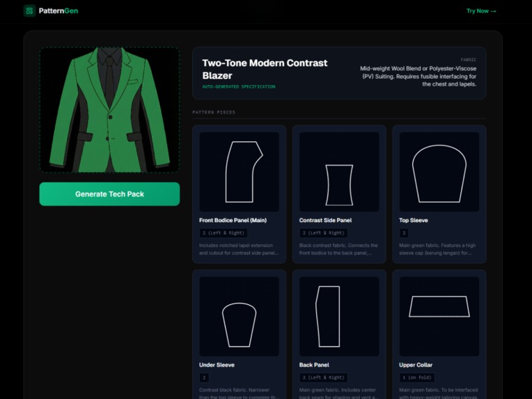The width and height of the screenshot is (532, 399).
Task: Click the Top Sleeve title
Action: click(413, 220)
